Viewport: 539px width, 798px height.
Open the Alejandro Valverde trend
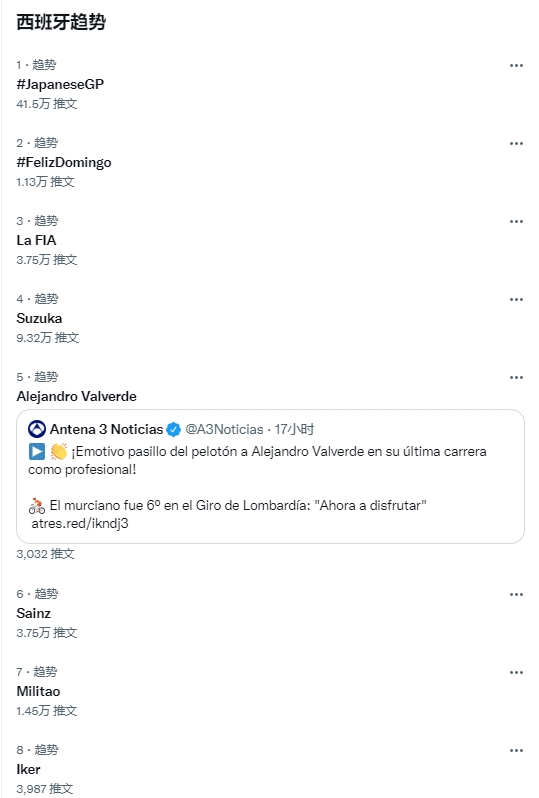click(x=76, y=396)
